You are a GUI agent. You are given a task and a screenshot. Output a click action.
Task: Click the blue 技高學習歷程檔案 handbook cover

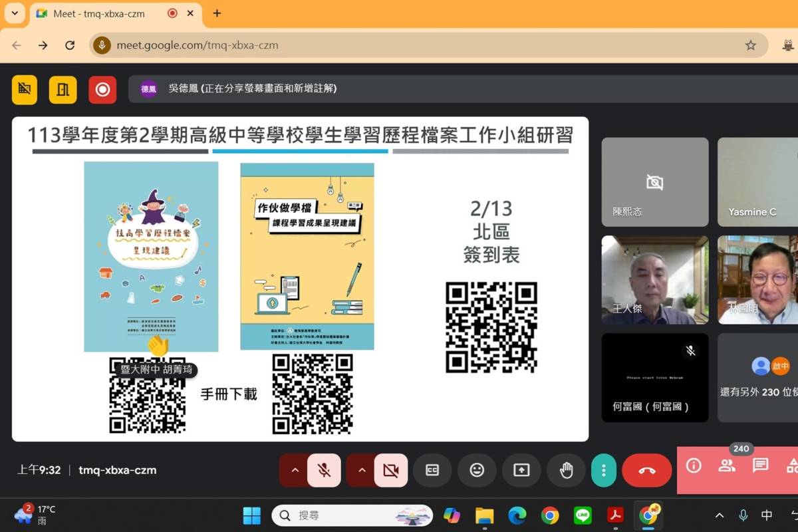click(x=151, y=257)
